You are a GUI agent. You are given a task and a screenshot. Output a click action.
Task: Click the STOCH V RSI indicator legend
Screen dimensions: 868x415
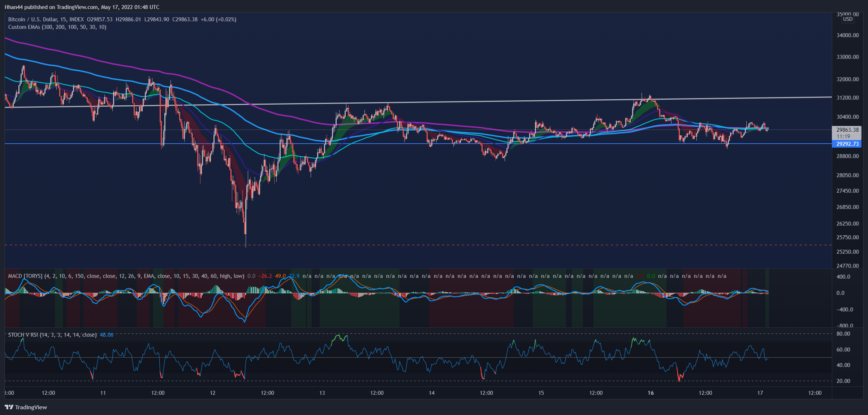coord(52,335)
